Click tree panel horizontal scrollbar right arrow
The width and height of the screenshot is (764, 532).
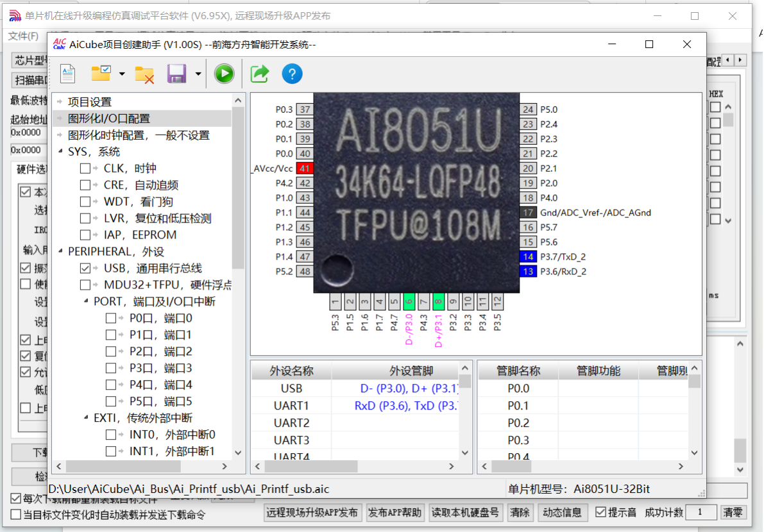224,466
